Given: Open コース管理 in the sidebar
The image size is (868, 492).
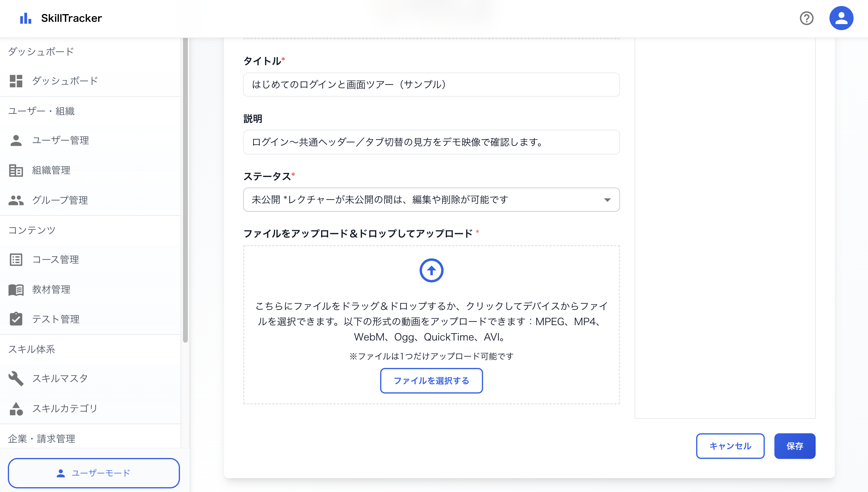Looking at the screenshot, I should tap(56, 260).
